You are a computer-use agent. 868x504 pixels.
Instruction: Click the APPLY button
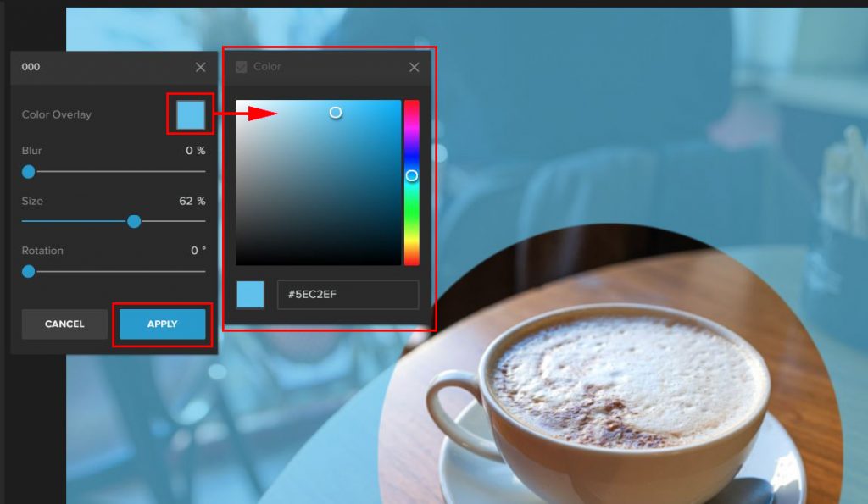pos(162,324)
